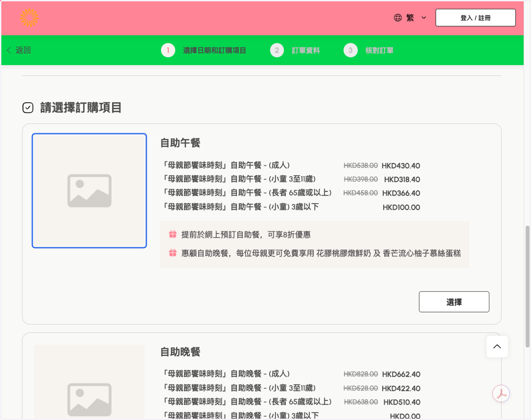
Task: Select step 1 選擇日期和訂購項目
Action: click(x=204, y=50)
